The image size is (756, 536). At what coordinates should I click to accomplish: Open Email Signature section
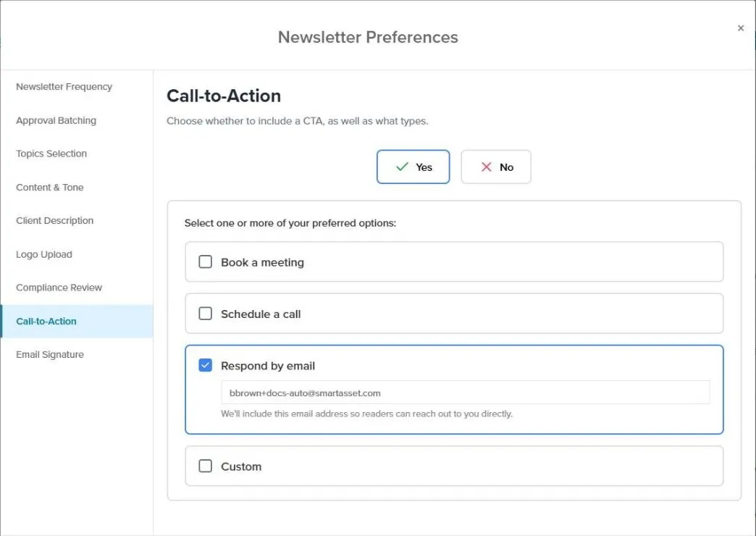[50, 355]
